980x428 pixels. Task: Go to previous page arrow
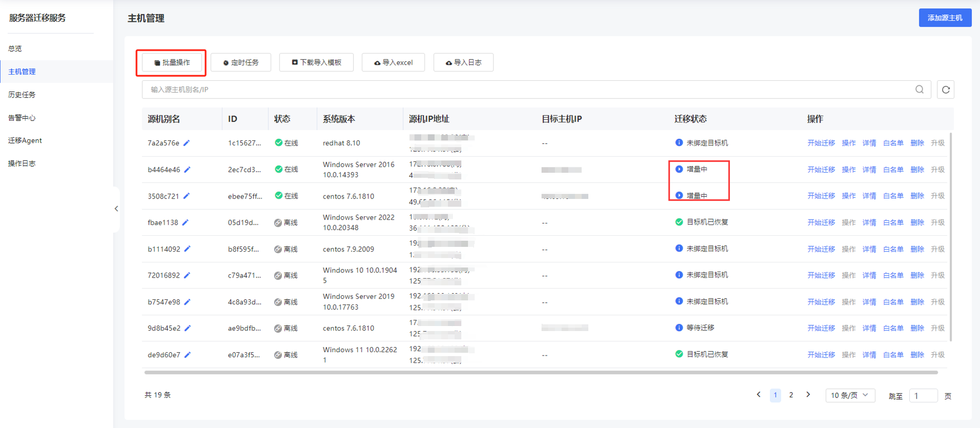(758, 395)
